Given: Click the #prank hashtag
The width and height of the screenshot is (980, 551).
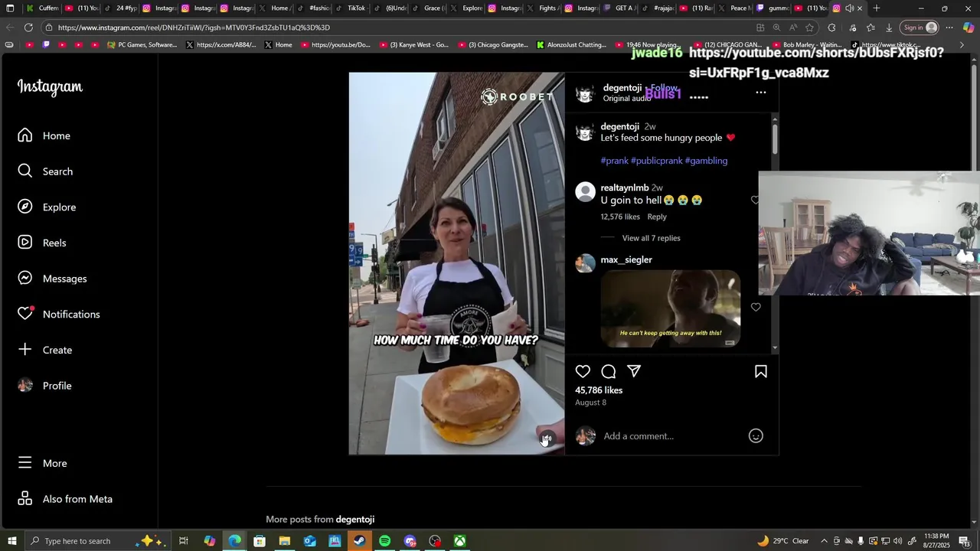Looking at the screenshot, I should [614, 161].
